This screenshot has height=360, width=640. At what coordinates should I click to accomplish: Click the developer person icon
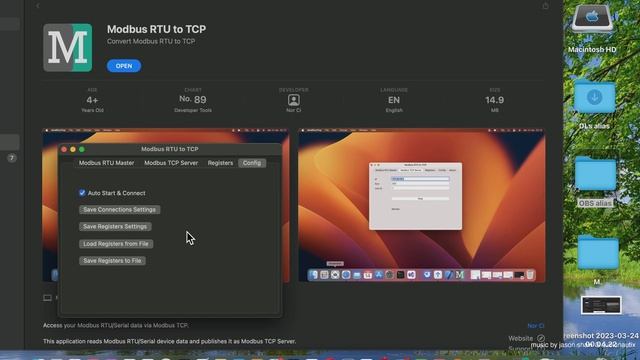tap(293, 100)
